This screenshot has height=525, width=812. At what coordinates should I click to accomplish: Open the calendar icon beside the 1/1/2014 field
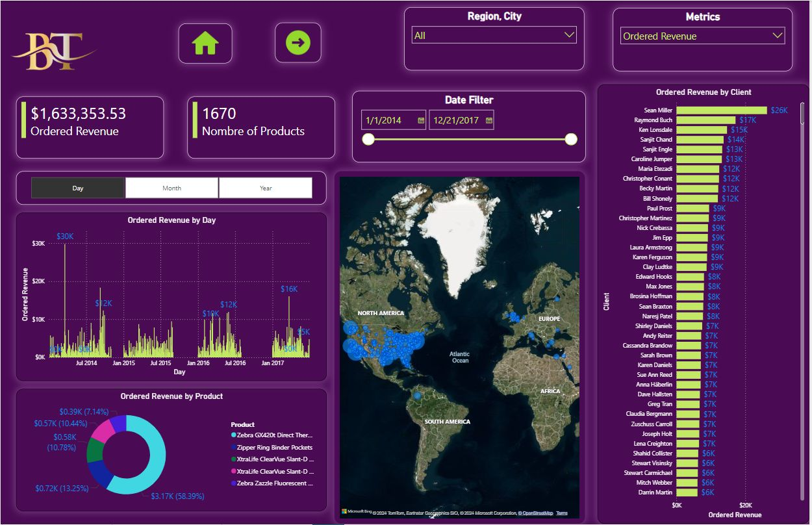(421, 120)
